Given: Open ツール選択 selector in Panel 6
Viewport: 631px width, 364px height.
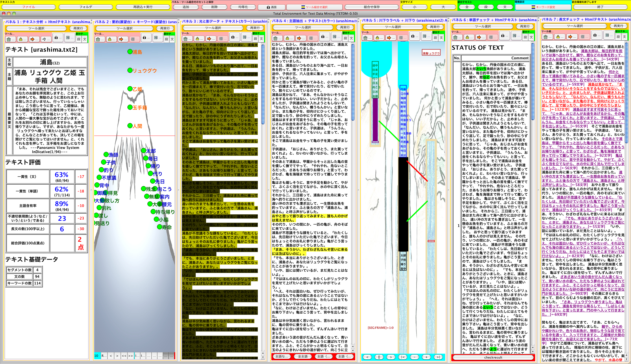Looking at the screenshot, I should tap(483, 26).
